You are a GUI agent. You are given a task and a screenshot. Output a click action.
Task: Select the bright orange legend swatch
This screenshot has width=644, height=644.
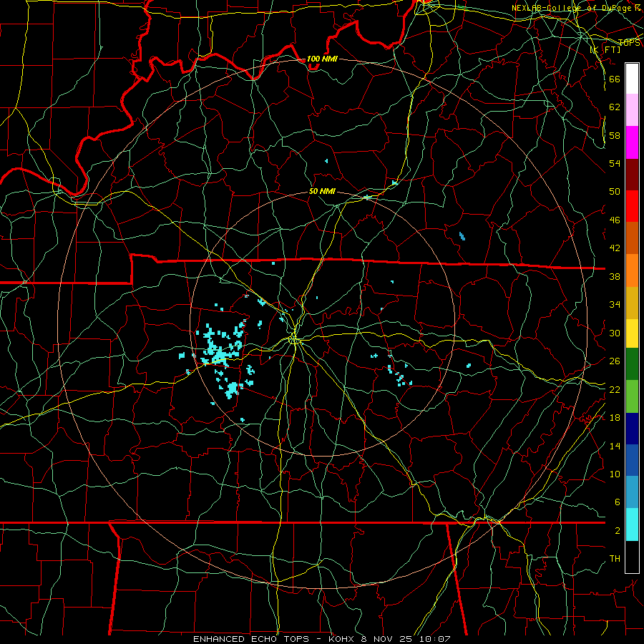632,270
